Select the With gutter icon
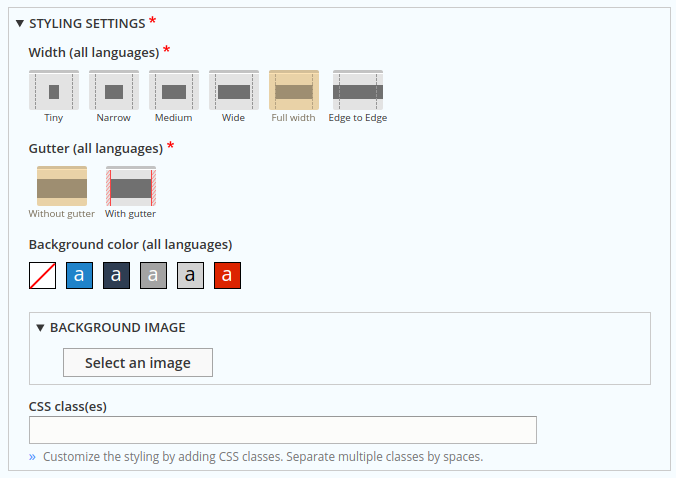676x478 pixels. click(131, 187)
